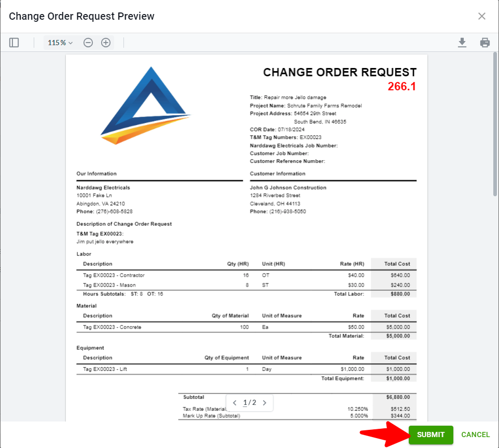Toggle the sidebar thumbnail panel
This screenshot has height=448, width=499.
coord(14,42)
